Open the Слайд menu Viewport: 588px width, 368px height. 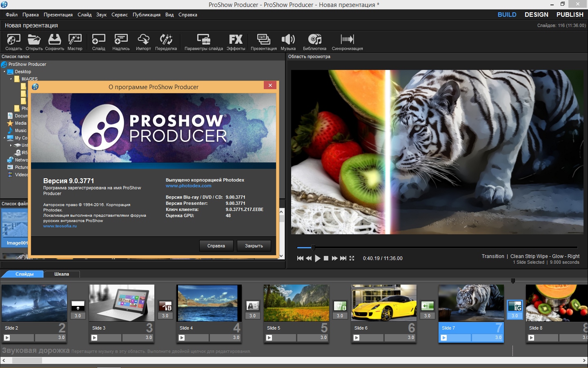tap(85, 15)
